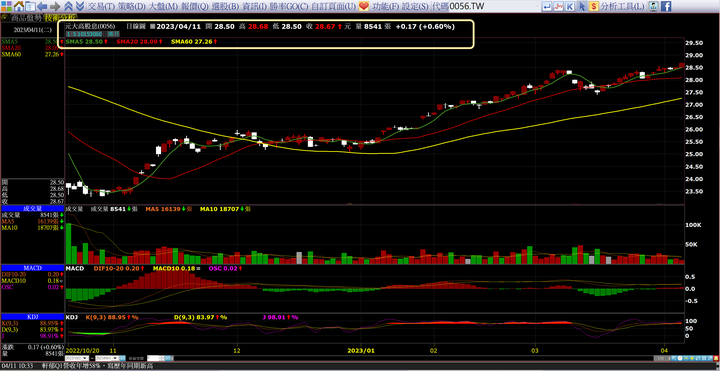Click the KDJ panel header
The width and height of the screenshot is (720, 371).
click(x=32, y=317)
